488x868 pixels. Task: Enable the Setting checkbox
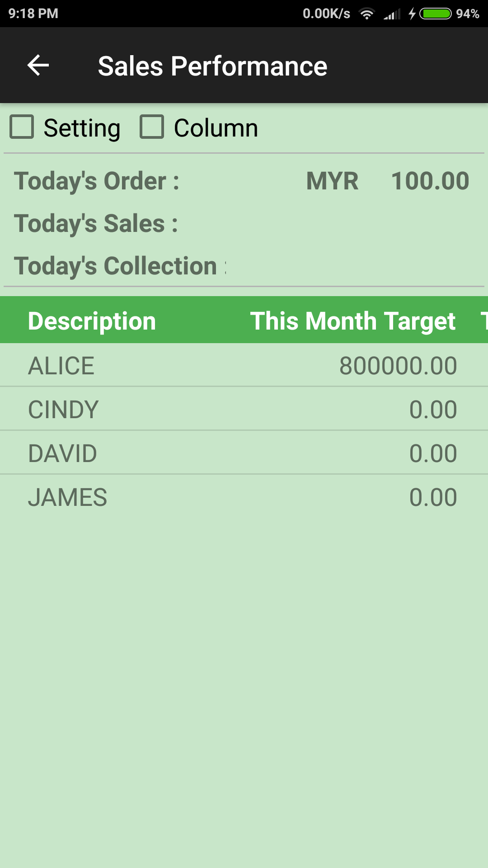coord(22,127)
